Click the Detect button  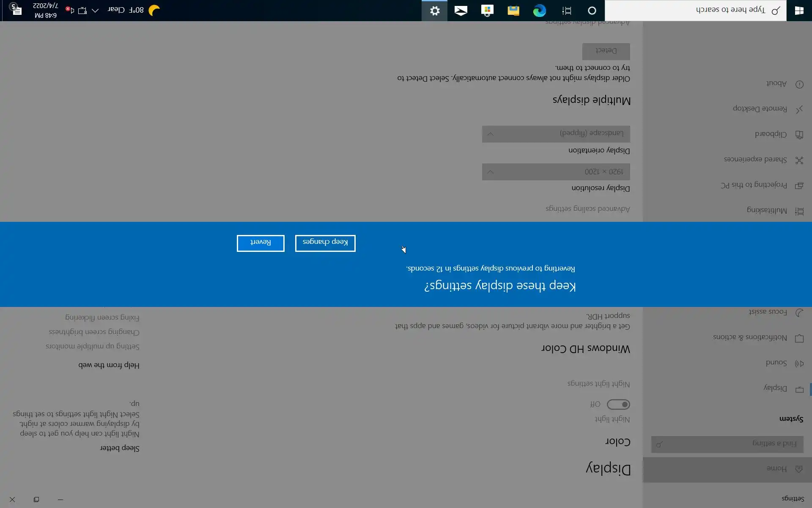[606, 51]
